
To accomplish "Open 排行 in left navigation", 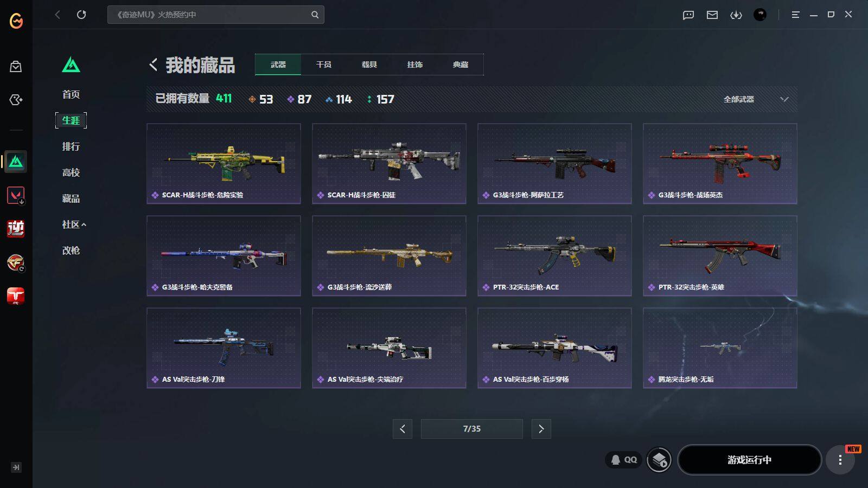I will [71, 146].
